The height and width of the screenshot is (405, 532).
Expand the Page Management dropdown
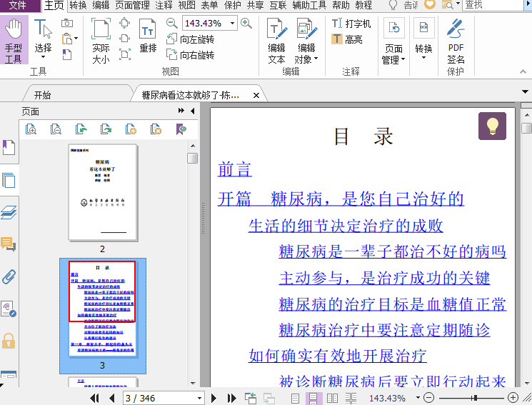393,41
